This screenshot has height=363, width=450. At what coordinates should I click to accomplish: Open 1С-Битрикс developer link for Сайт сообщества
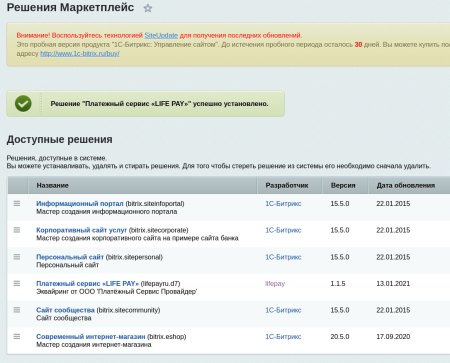283,310
